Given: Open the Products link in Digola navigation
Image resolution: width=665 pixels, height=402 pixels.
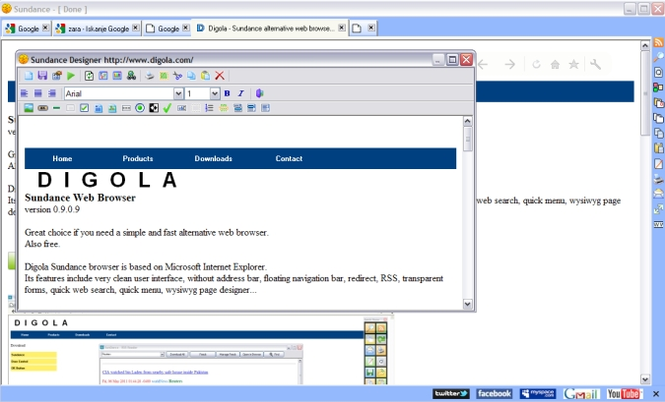Looking at the screenshot, I should click(138, 159).
